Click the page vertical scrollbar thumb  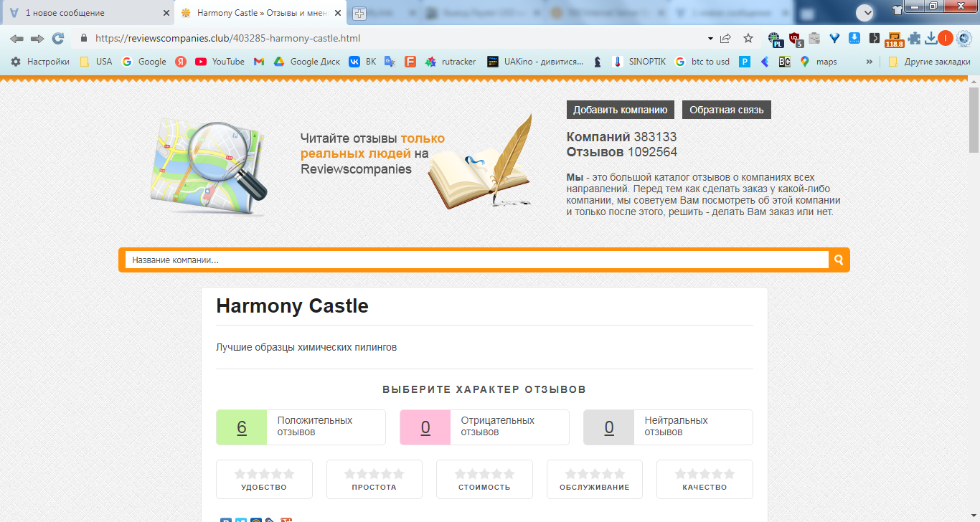coord(974,119)
